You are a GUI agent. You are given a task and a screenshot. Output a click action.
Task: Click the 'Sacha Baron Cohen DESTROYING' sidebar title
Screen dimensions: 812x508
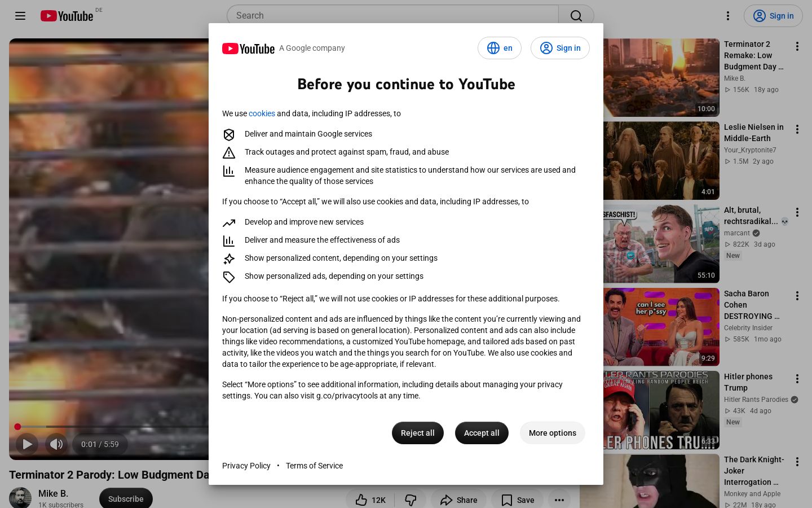(752, 305)
